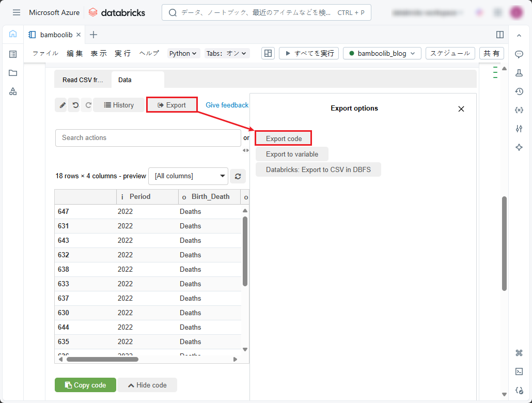532x403 pixels.
Task: Click the bamboolib undo arrow icon
Action: coord(75,105)
